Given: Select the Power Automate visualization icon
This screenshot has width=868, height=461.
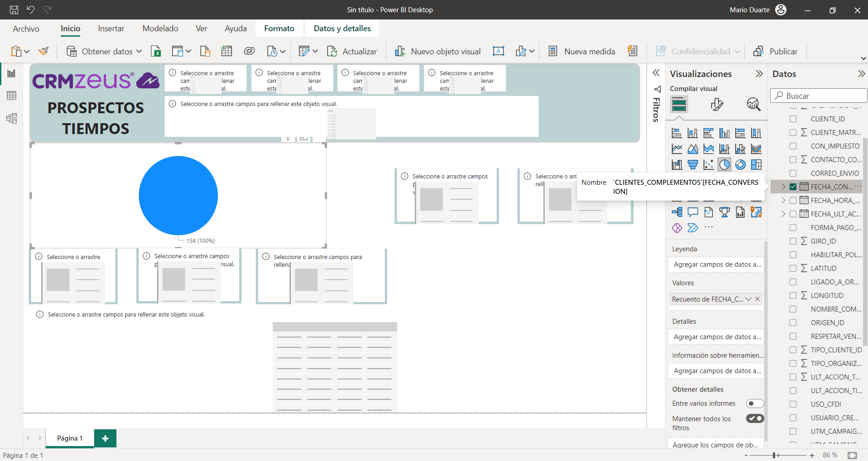Looking at the screenshot, I should [x=693, y=228].
